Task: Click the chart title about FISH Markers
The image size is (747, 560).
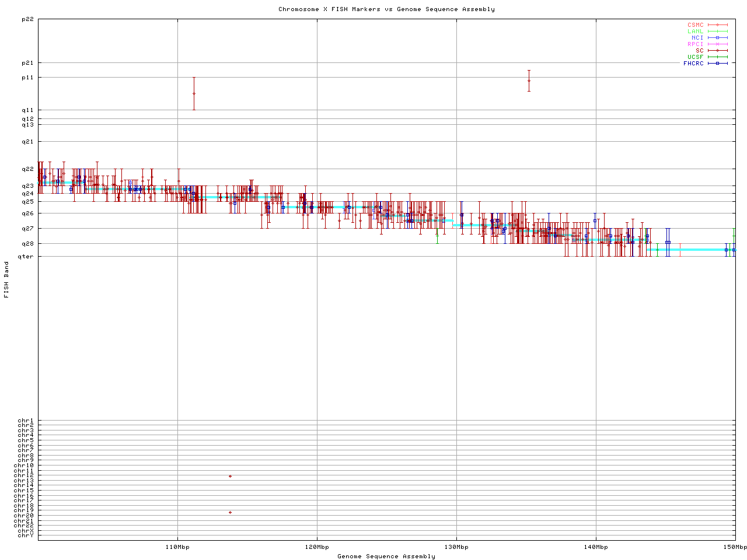Action: point(386,9)
